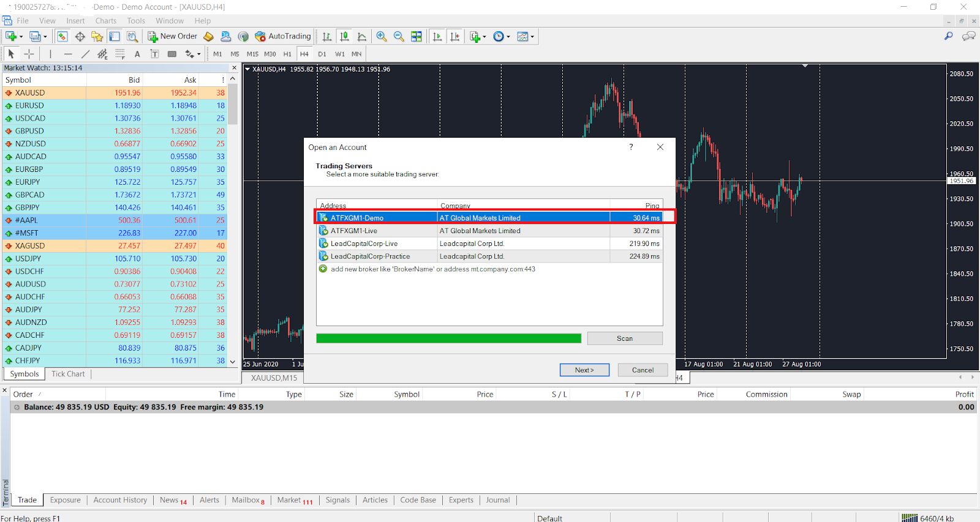
Task: Expand the Templates dropdown arrow
Action: pyautogui.click(x=532, y=37)
